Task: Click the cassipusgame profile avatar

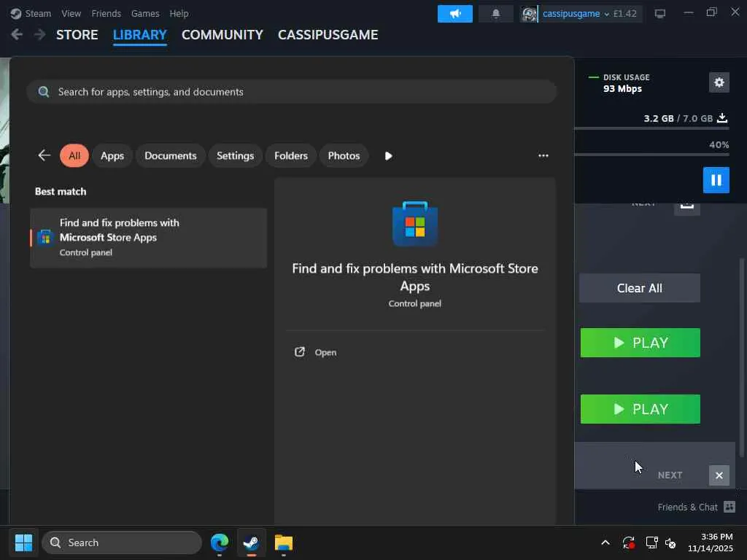Action: [x=529, y=14]
